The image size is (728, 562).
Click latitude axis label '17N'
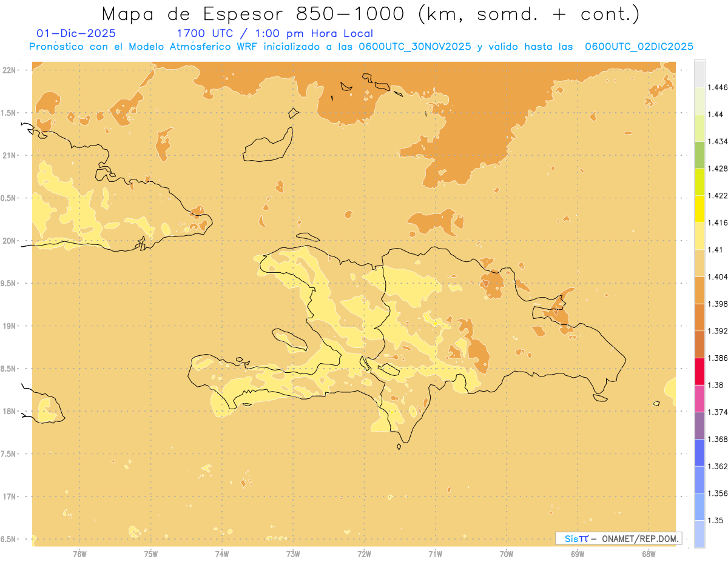point(10,497)
